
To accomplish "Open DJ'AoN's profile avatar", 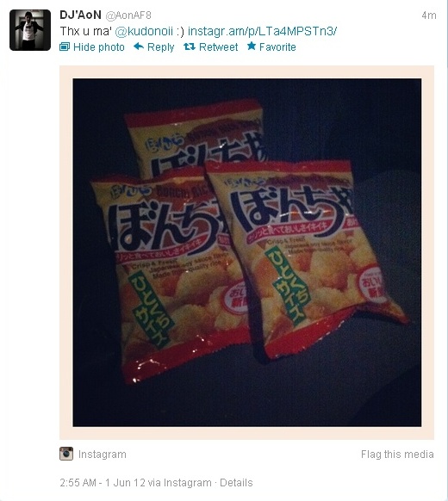I will coord(30,30).
